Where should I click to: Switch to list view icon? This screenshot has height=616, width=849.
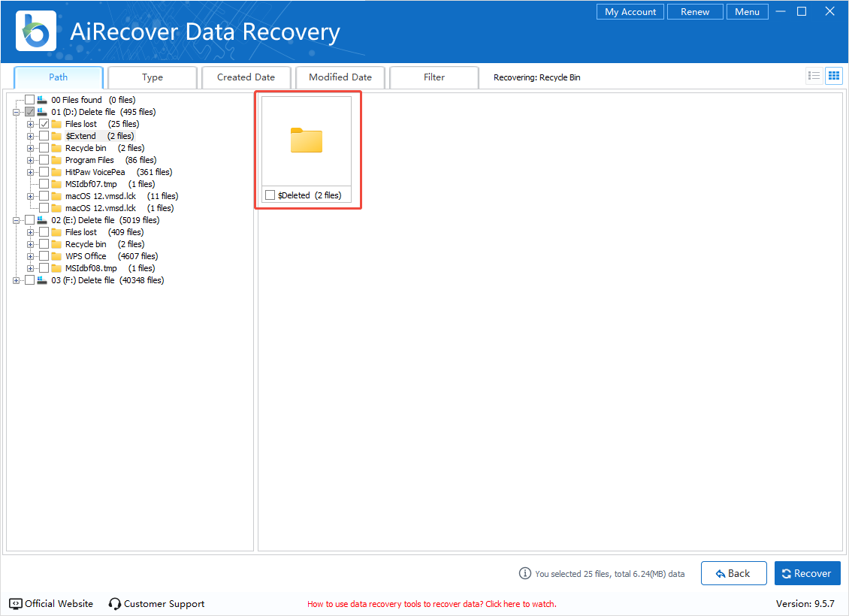(x=814, y=76)
